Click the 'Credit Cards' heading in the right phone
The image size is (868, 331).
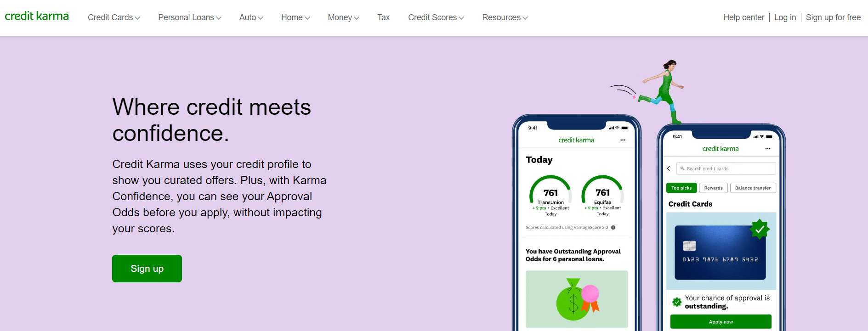click(x=690, y=204)
